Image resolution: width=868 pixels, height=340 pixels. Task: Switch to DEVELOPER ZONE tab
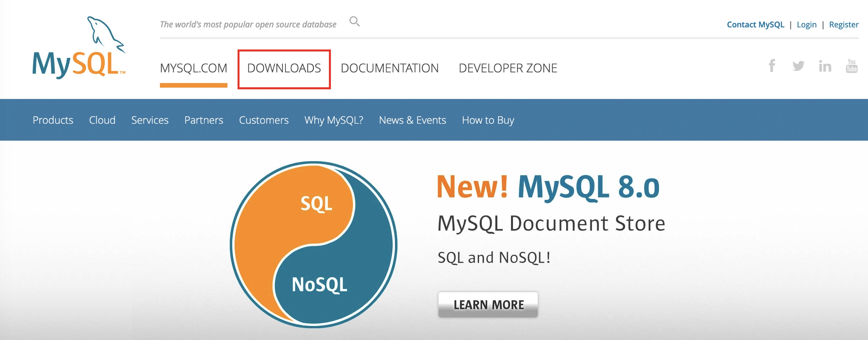(508, 68)
